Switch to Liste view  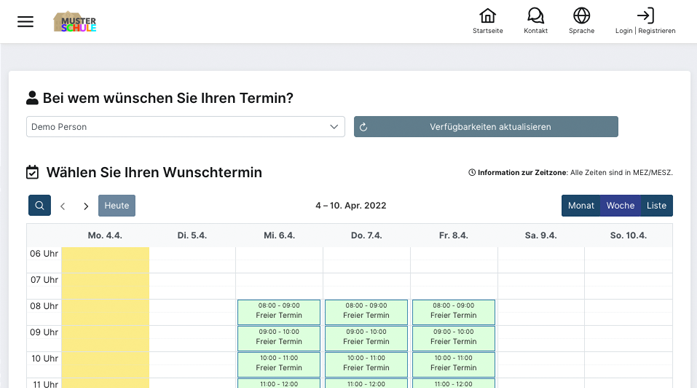(656, 205)
